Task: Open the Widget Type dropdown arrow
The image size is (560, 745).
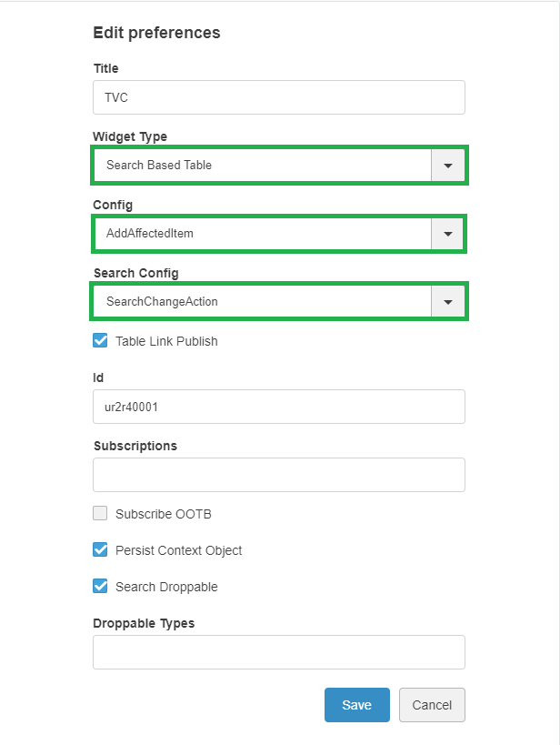Action: 447,166
